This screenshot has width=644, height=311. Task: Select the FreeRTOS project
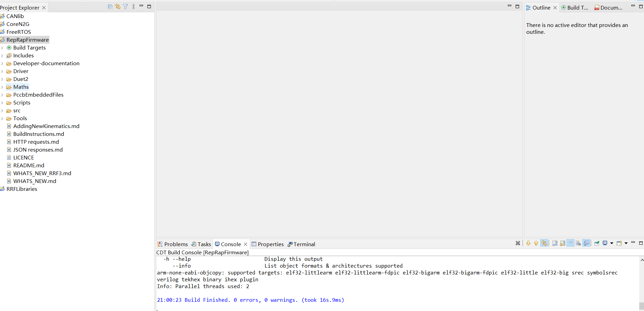click(19, 32)
